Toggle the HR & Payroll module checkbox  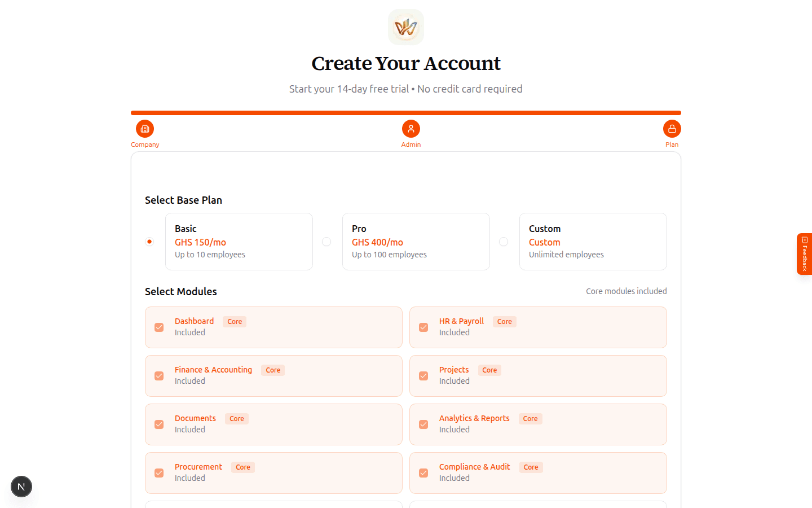point(423,327)
